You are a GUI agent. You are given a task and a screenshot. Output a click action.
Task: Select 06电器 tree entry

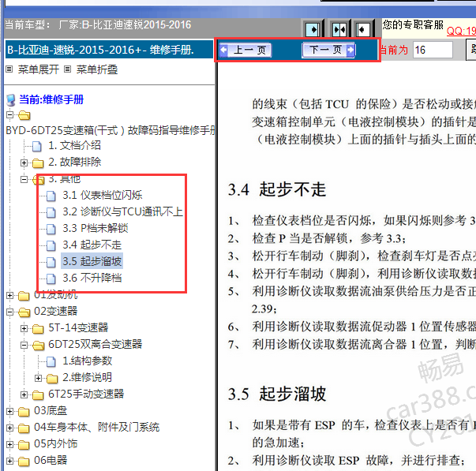point(51,461)
